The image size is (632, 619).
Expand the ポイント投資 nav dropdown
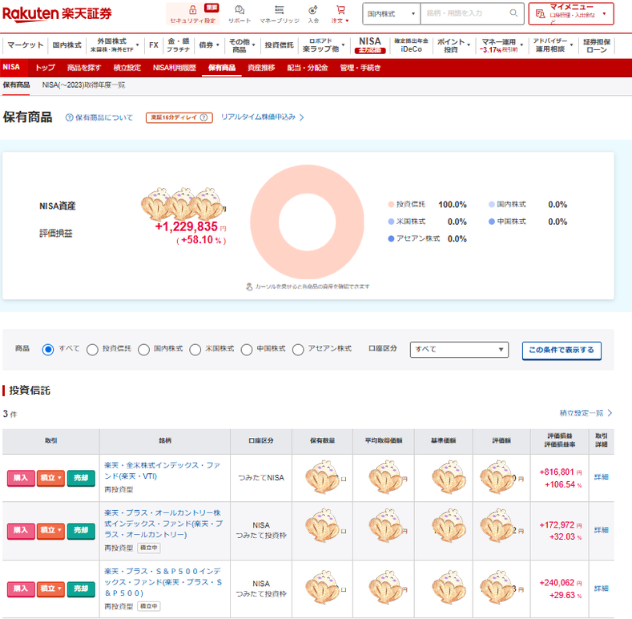tap(468, 45)
